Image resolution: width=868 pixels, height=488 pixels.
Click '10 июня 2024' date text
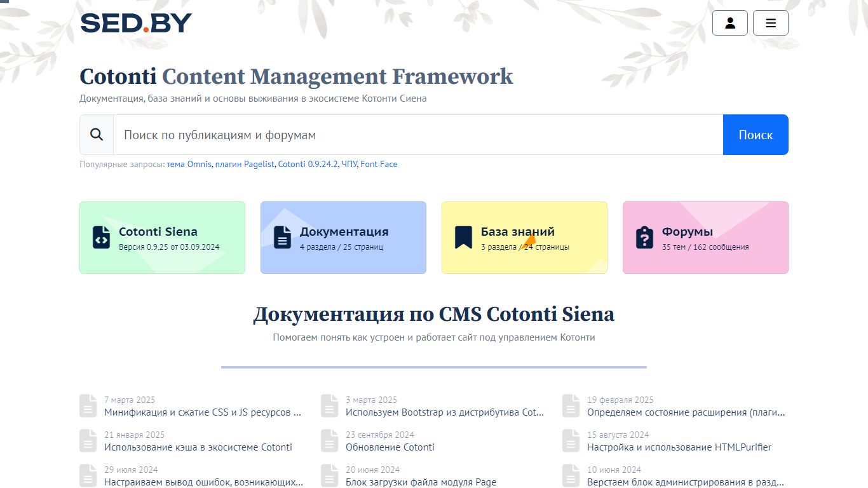(x=614, y=470)
